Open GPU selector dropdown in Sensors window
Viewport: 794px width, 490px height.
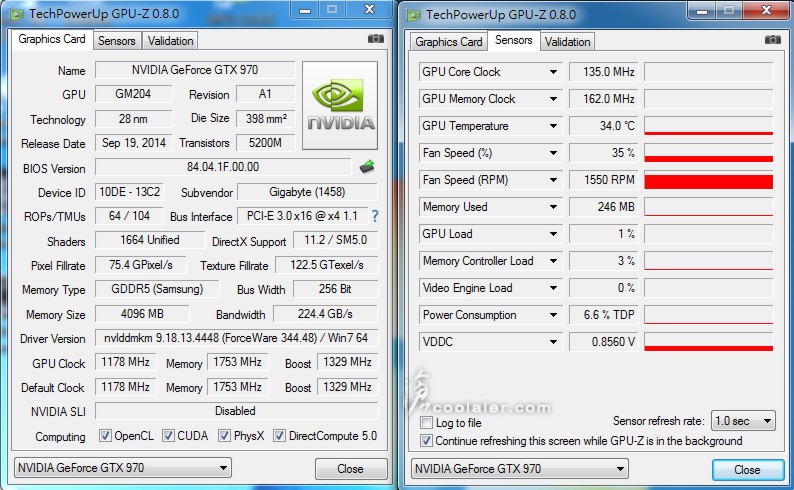(520, 469)
